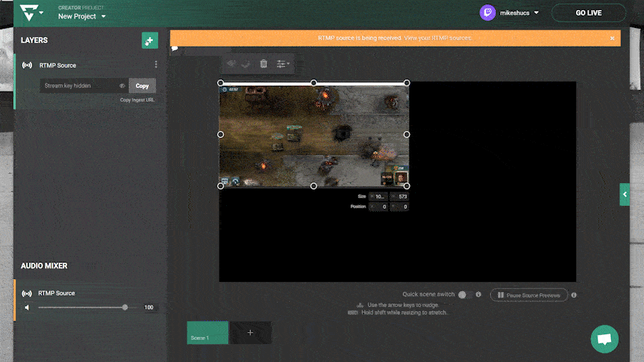This screenshot has width=644, height=362.
Task: Add a new scene with plus tab
Action: pyautogui.click(x=250, y=333)
